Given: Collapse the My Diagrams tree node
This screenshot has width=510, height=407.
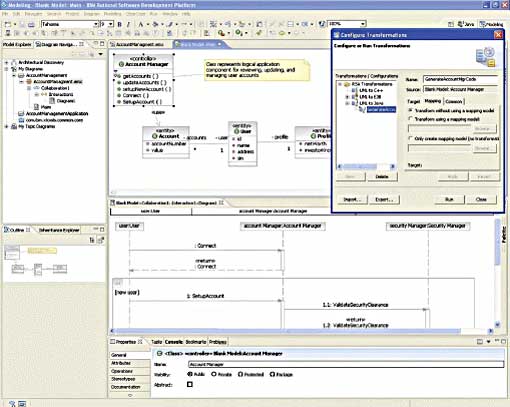Looking at the screenshot, I should pyautogui.click(x=6, y=69).
